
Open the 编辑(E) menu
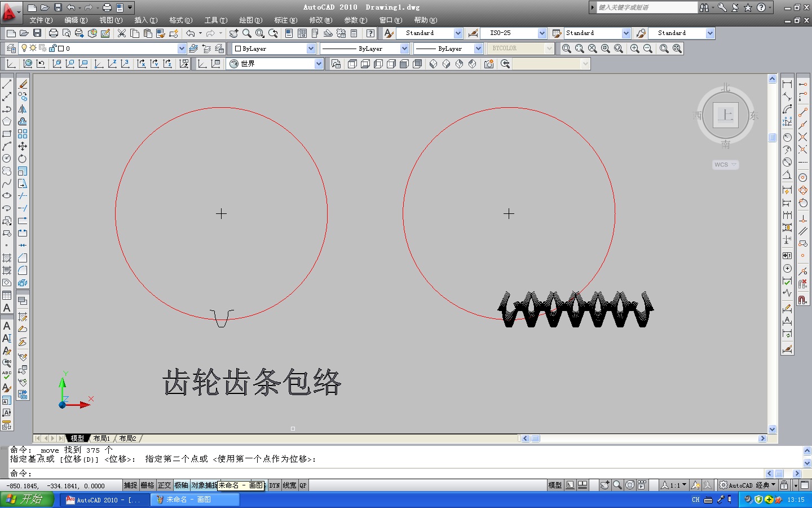coord(76,20)
